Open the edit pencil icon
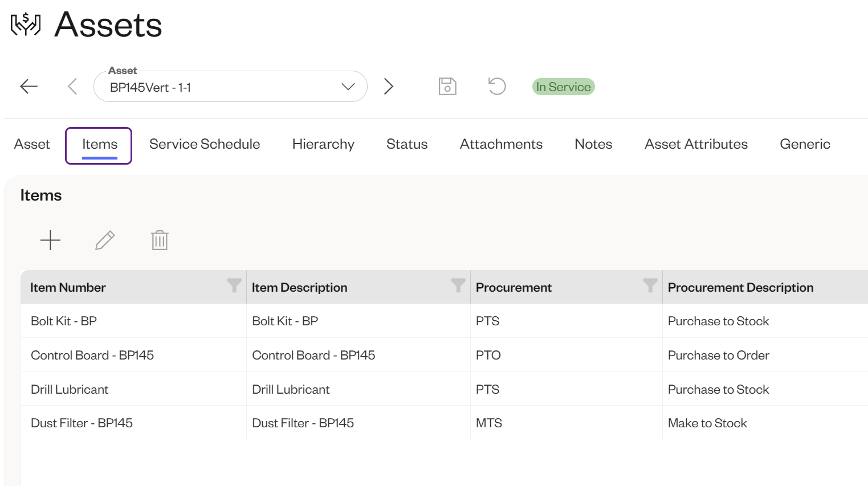The height and width of the screenshot is (486, 868). coord(105,240)
